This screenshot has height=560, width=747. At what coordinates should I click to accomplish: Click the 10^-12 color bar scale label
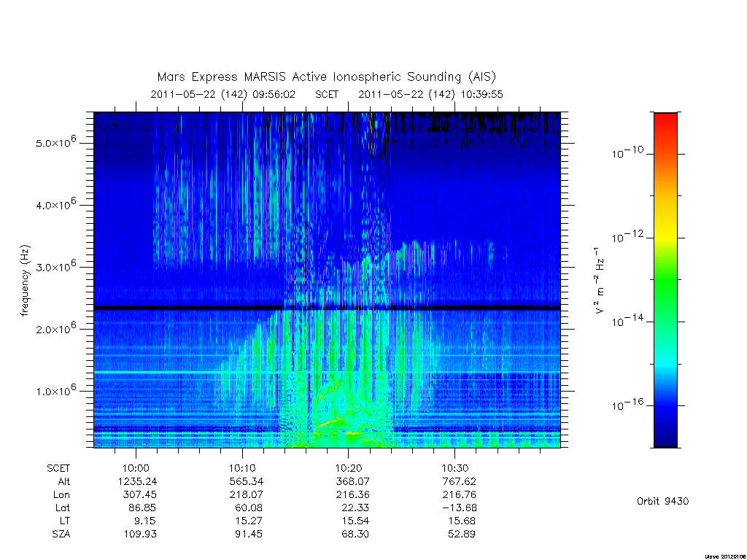coord(627,236)
